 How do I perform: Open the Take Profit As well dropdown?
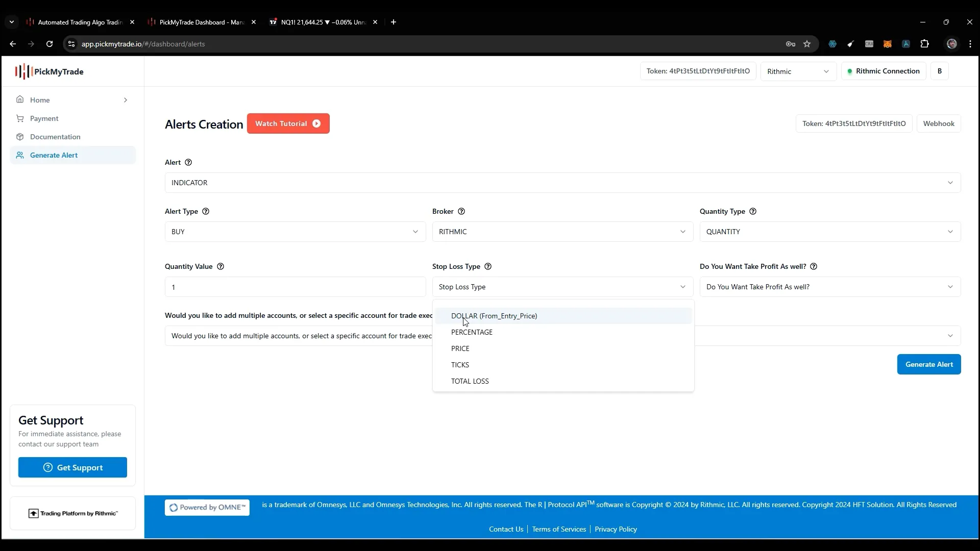coord(830,287)
